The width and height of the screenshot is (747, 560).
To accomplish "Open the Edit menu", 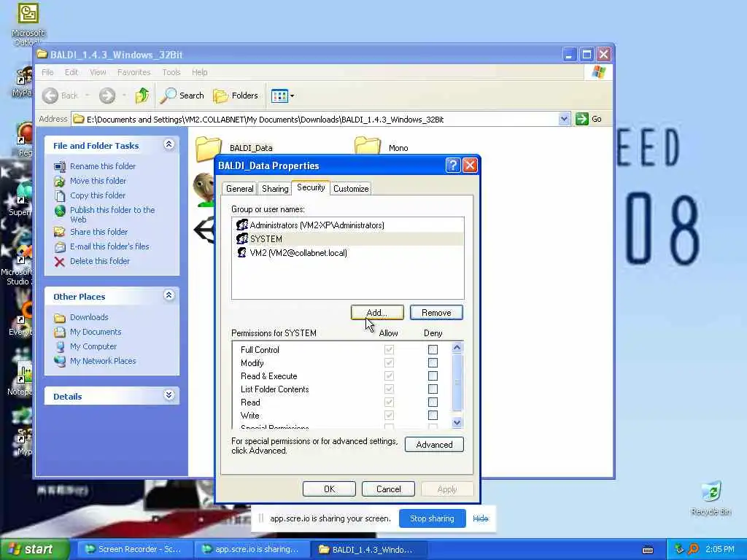I will [71, 72].
